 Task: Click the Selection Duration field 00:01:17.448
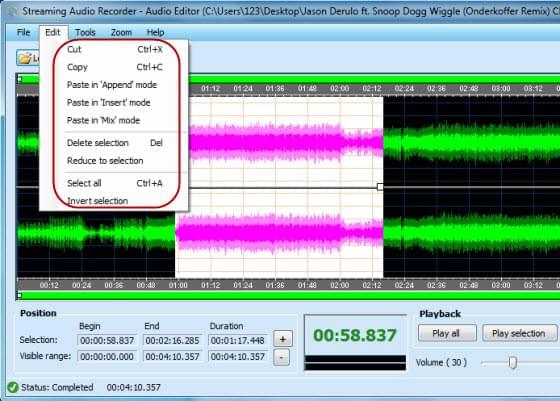(238, 340)
